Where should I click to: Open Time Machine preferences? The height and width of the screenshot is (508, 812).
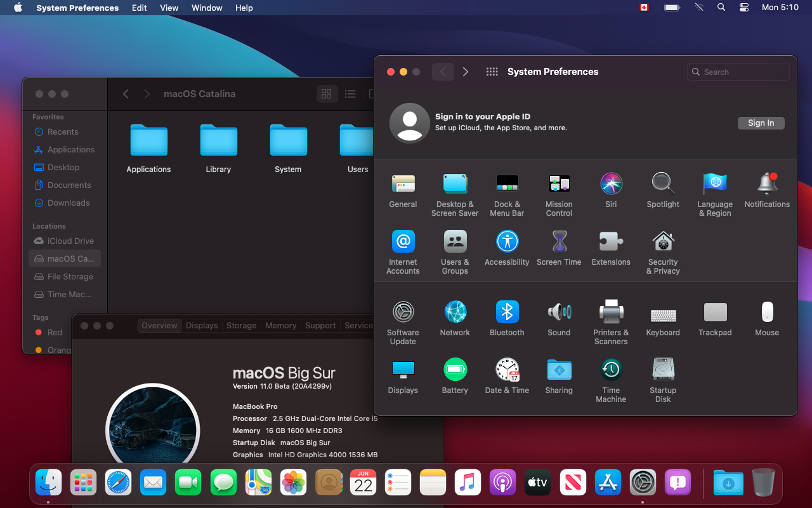(x=611, y=381)
